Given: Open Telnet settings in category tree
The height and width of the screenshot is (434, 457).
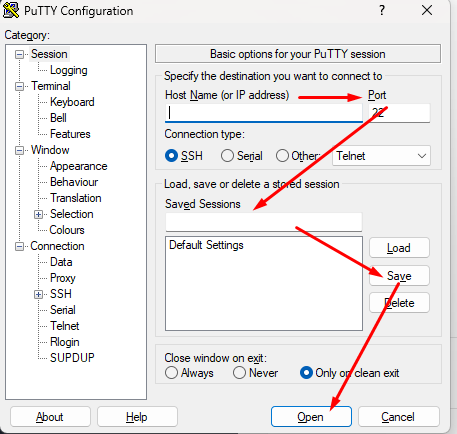Looking at the screenshot, I should 65,326.
